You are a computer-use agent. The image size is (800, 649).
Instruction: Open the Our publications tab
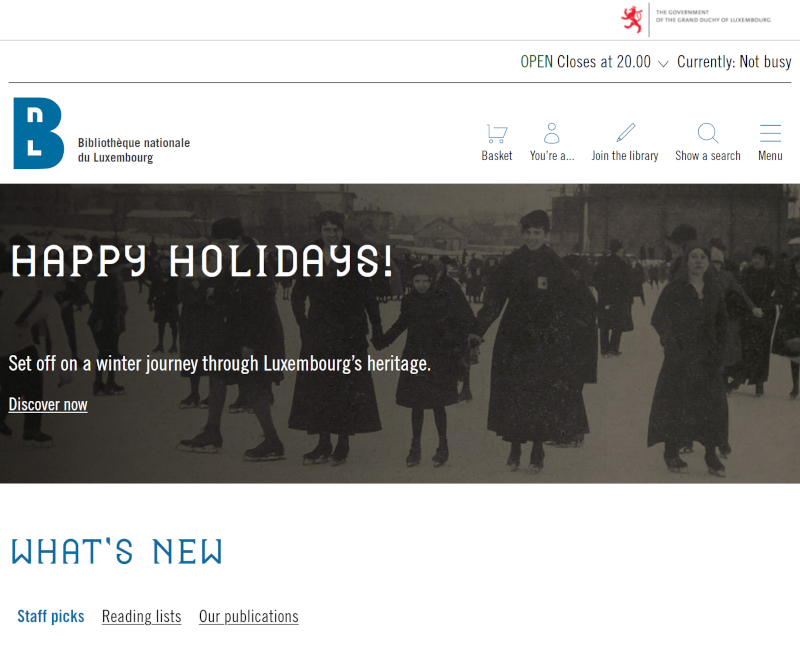click(x=248, y=617)
